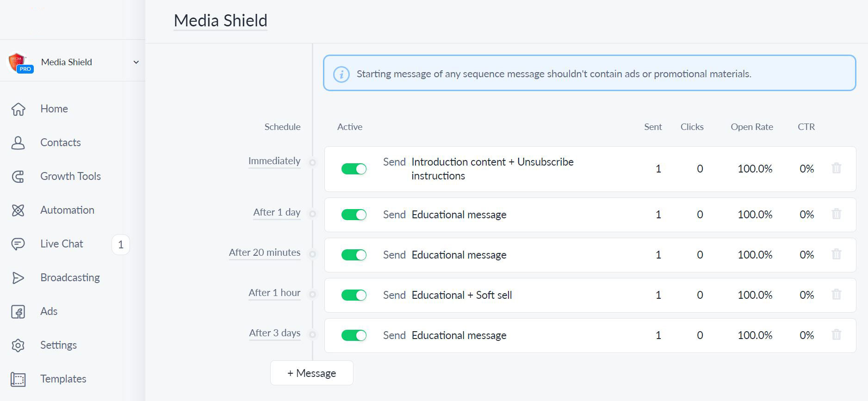868x401 pixels.
Task: Change the Immediately schedule setting
Action: click(x=274, y=161)
